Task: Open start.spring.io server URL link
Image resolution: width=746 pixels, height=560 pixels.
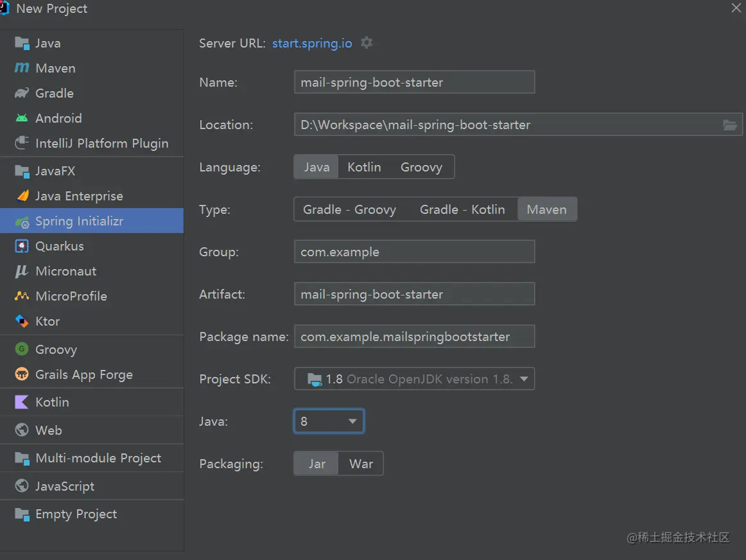Action: tap(312, 43)
